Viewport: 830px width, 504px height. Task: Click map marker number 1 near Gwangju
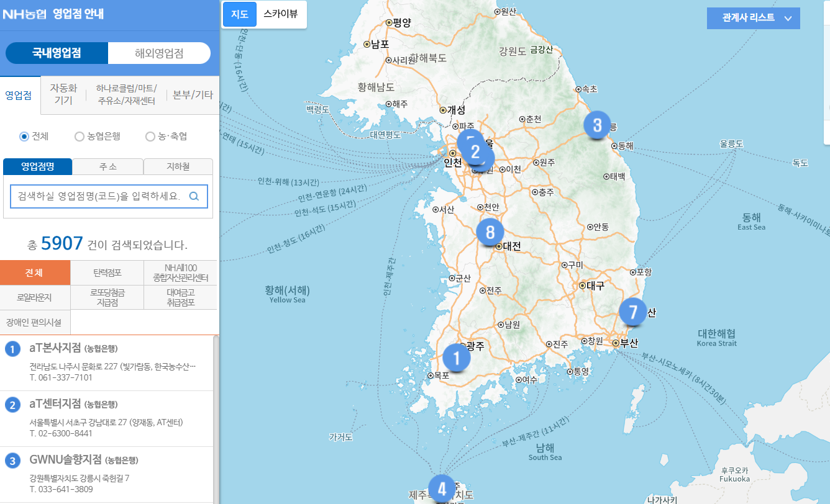point(457,358)
